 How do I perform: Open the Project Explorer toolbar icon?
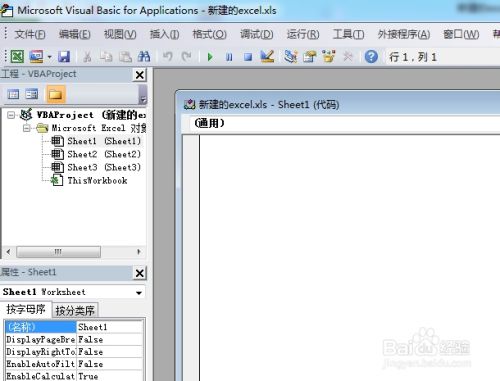[291, 57]
